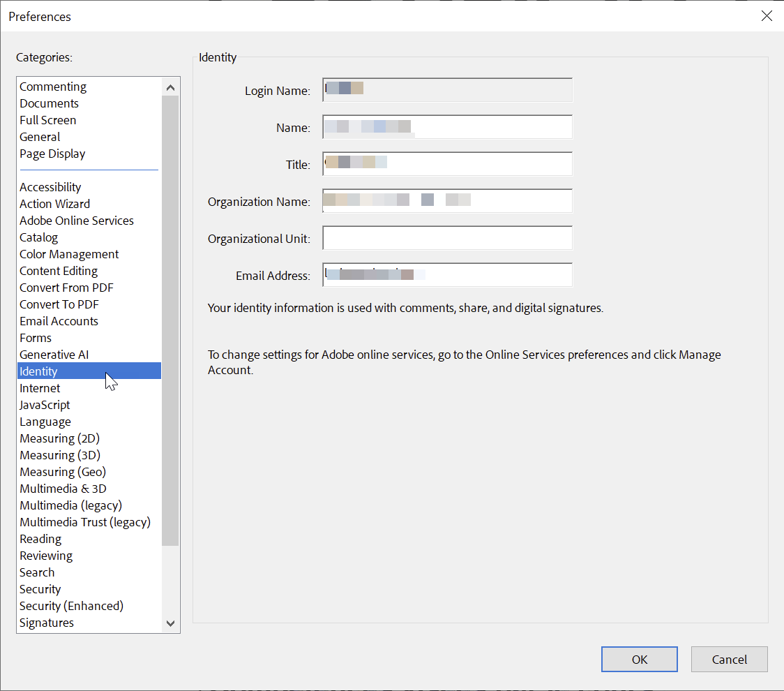Open the Security preferences category
This screenshot has width=784, height=691.
[40, 589]
